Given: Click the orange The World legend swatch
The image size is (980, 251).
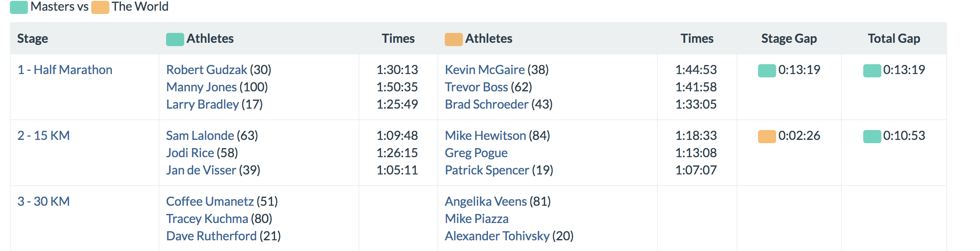Looking at the screenshot, I should pyautogui.click(x=100, y=7).
